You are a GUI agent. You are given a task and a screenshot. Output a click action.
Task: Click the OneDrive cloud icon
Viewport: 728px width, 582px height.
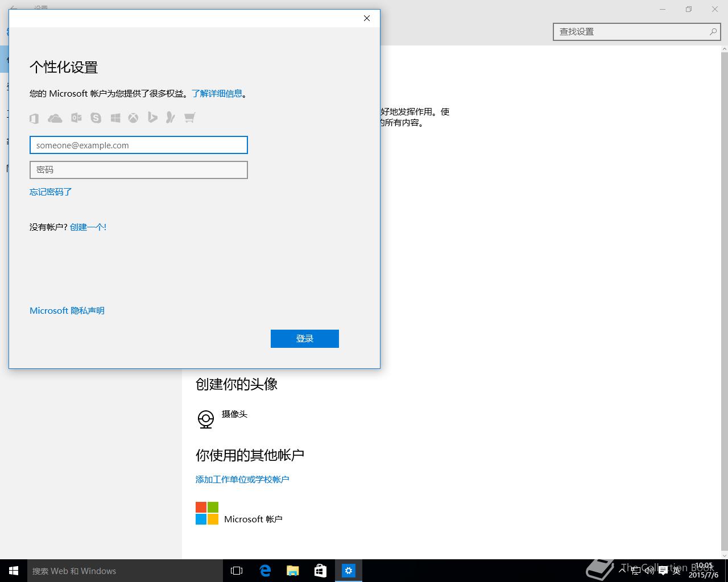coord(55,118)
